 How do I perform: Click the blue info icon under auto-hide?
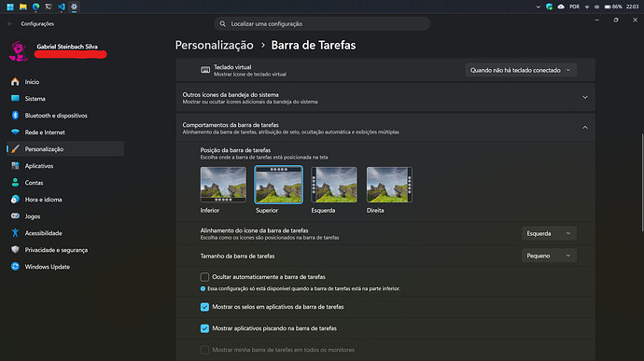pyautogui.click(x=203, y=289)
